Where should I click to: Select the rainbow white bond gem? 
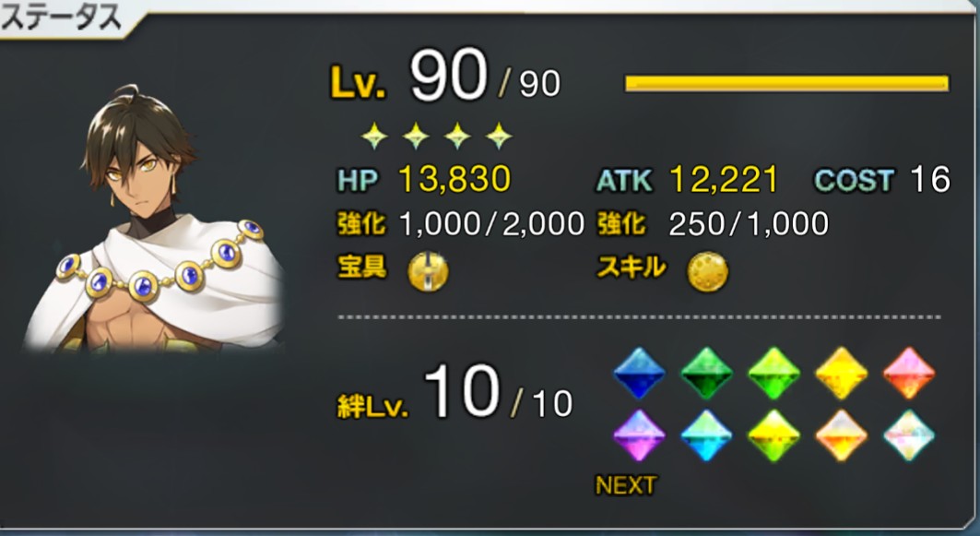(909, 436)
